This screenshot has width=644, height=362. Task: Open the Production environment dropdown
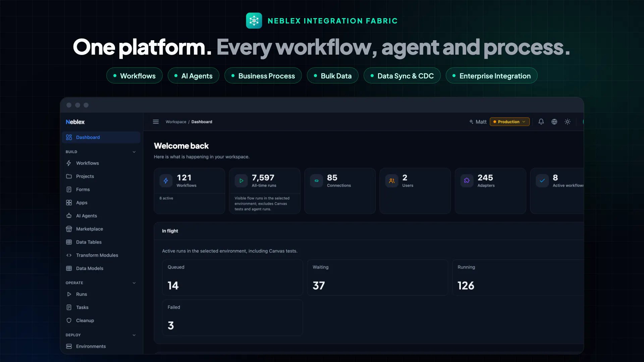(509, 122)
